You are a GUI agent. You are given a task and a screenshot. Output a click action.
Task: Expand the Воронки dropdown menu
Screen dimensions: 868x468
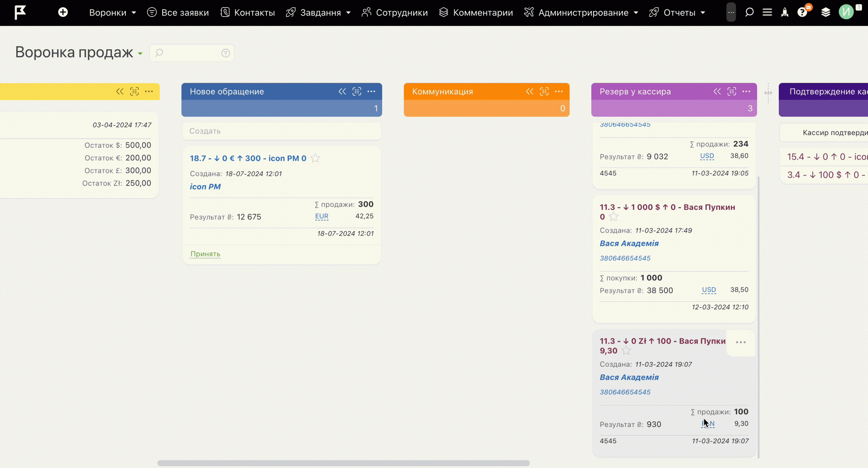(x=112, y=13)
